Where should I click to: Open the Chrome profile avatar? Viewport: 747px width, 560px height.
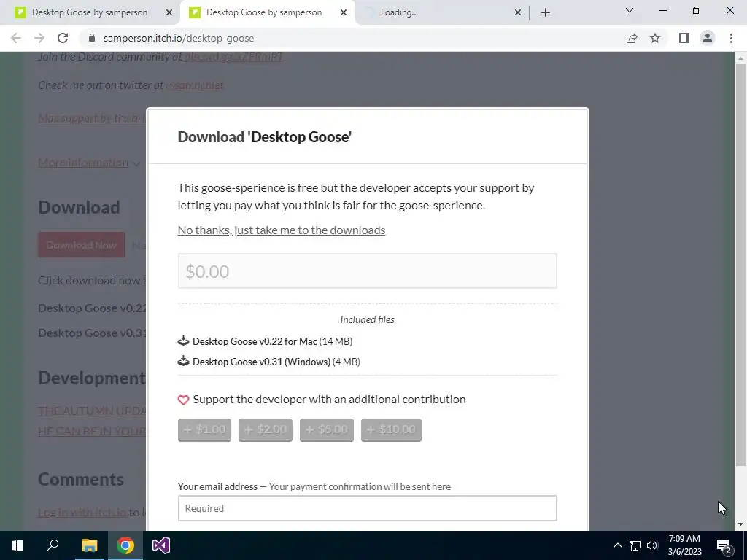(x=708, y=38)
